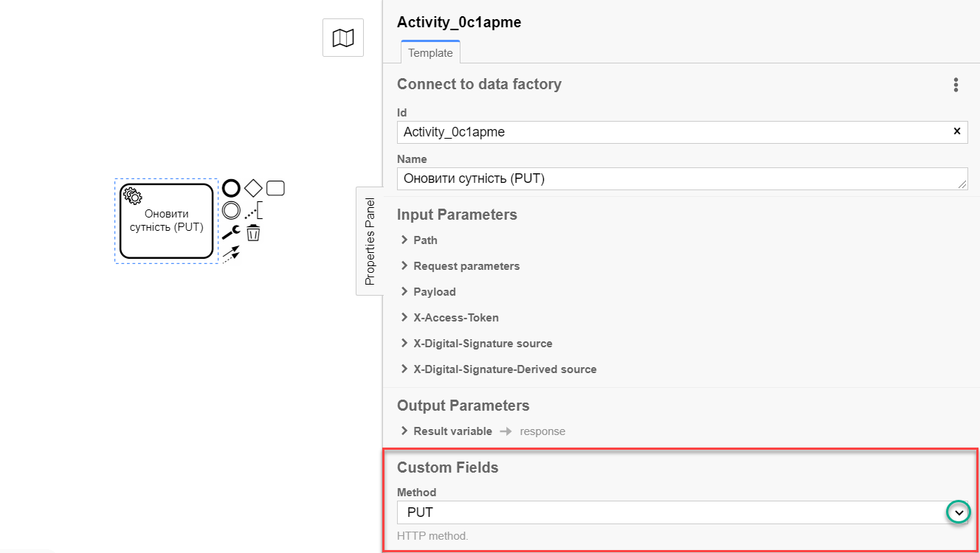Viewport: 980px width, 553px height.
Task: Append an intermediate event (double circle)
Action: pyautogui.click(x=231, y=210)
